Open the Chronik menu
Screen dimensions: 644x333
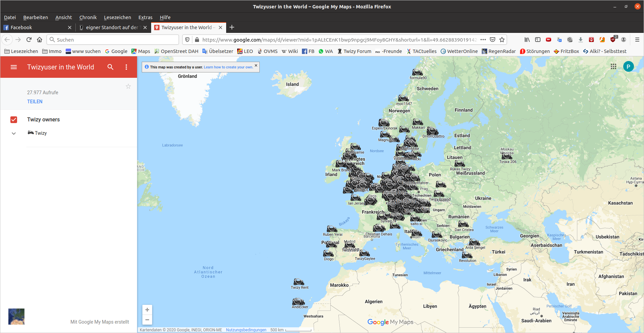tap(88, 17)
